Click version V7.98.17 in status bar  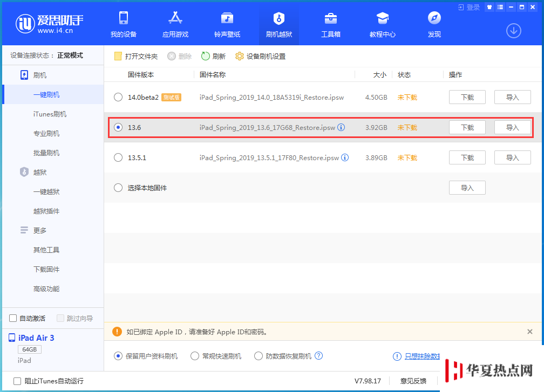tap(368, 381)
